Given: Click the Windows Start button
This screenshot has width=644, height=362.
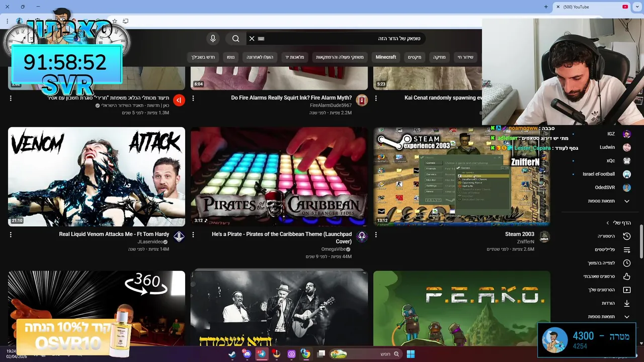Looking at the screenshot, I should 411,354.
